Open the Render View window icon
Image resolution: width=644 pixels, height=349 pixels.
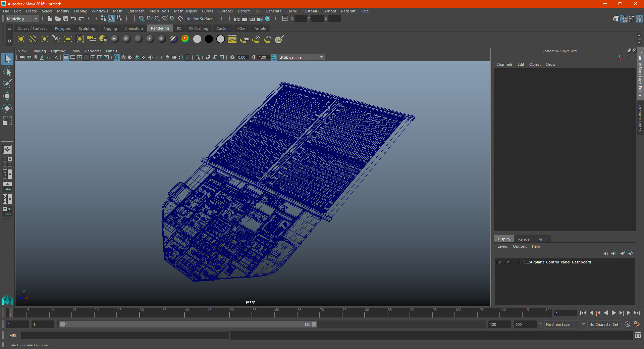coord(237,19)
